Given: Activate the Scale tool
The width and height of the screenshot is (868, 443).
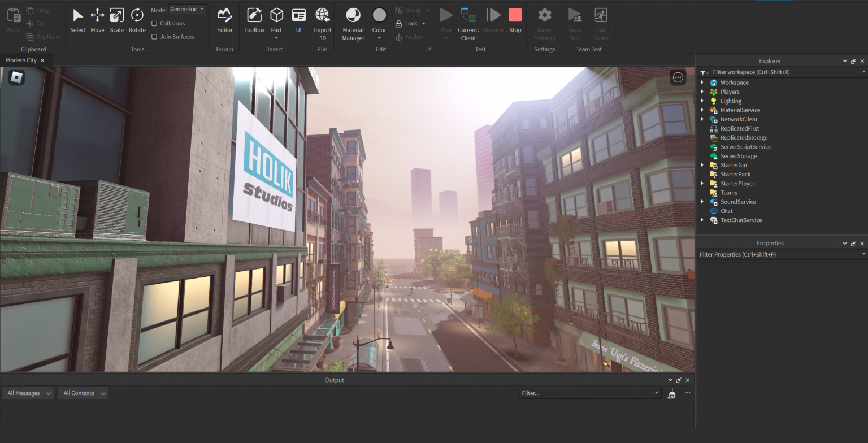Looking at the screenshot, I should coord(117,21).
